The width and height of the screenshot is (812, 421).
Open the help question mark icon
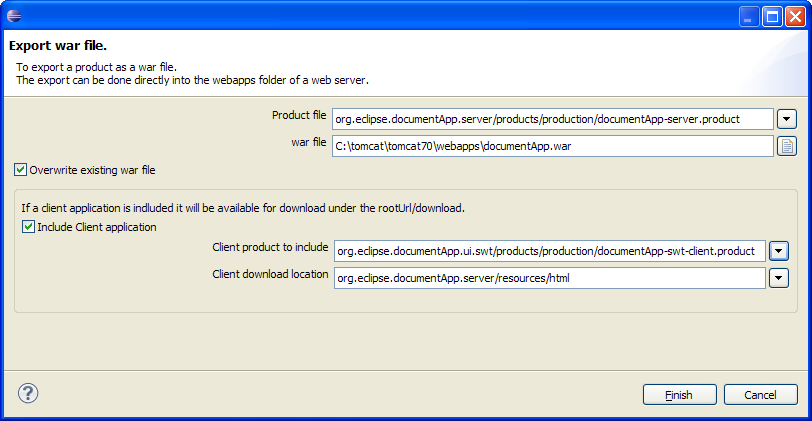point(28,393)
